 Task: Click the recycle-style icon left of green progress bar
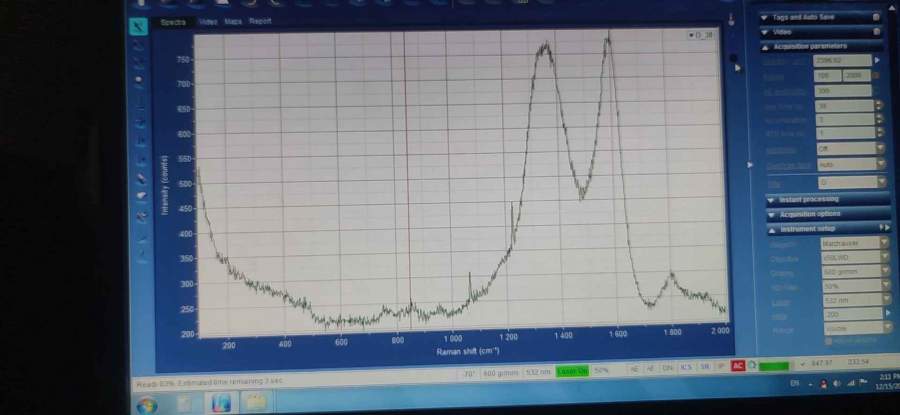tap(751, 365)
